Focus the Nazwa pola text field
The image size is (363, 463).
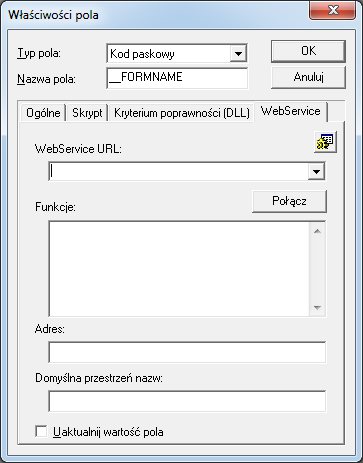tap(177, 78)
